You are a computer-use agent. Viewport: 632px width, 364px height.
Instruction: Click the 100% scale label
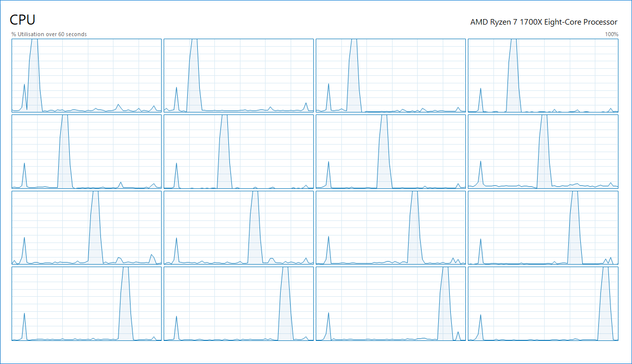pos(611,34)
